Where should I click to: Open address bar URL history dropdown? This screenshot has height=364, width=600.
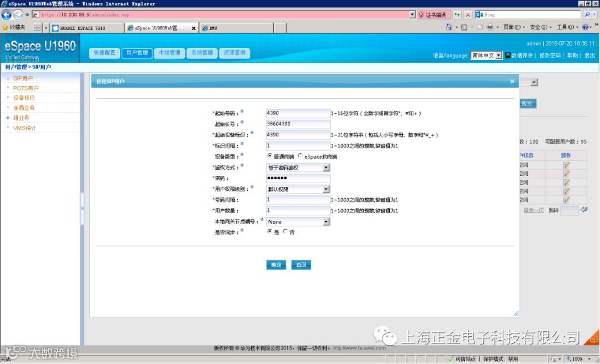pyautogui.click(x=412, y=14)
